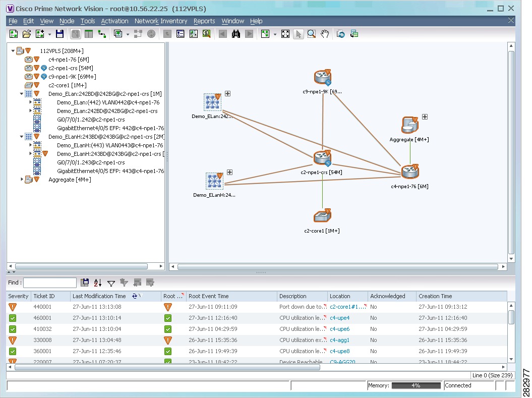Open the c4-upe4 location link

(340, 318)
